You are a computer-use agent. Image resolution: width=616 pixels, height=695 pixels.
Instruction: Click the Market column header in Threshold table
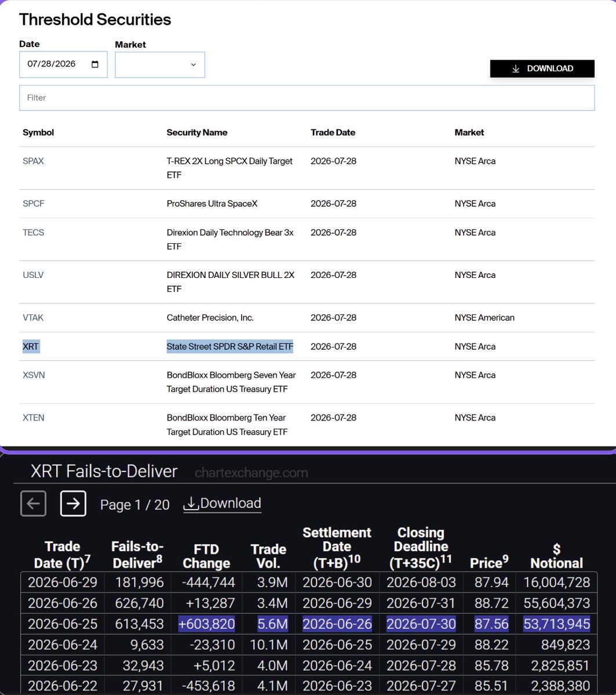(469, 133)
